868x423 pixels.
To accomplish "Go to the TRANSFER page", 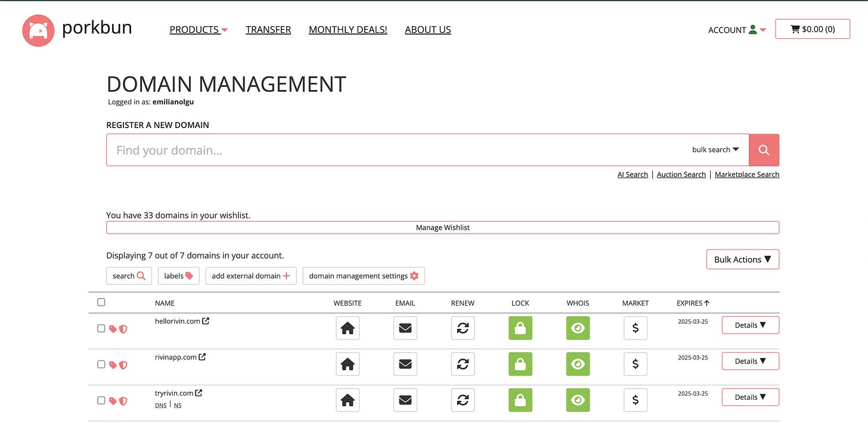I will point(268,30).
